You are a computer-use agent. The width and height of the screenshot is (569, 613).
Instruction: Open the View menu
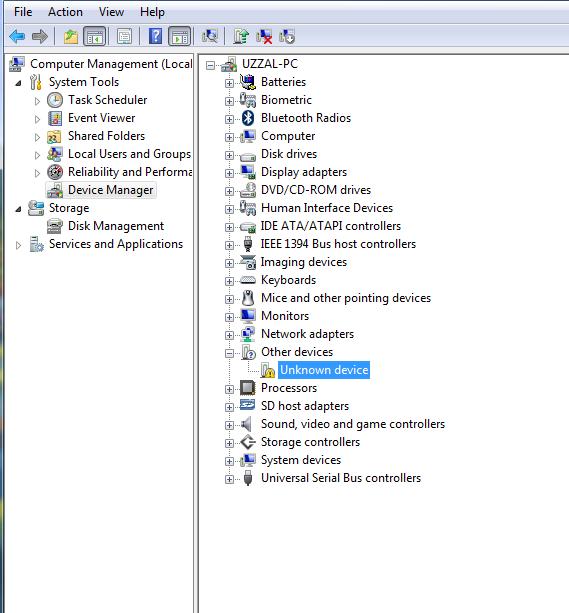click(111, 12)
